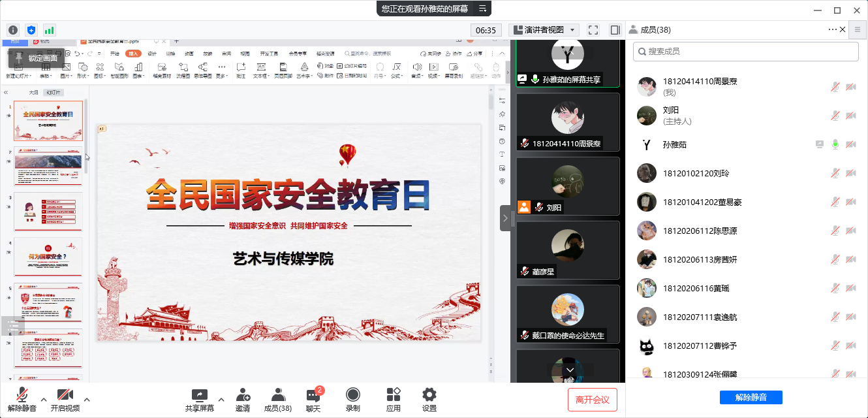Image resolution: width=868 pixels, height=418 pixels.
Task: Enter full screen mode
Action: click(593, 30)
